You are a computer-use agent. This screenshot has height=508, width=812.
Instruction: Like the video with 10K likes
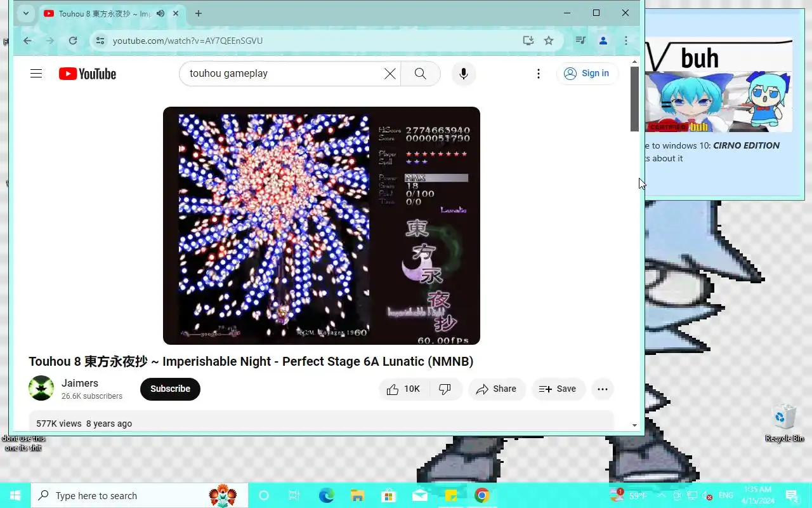pyautogui.click(x=404, y=389)
